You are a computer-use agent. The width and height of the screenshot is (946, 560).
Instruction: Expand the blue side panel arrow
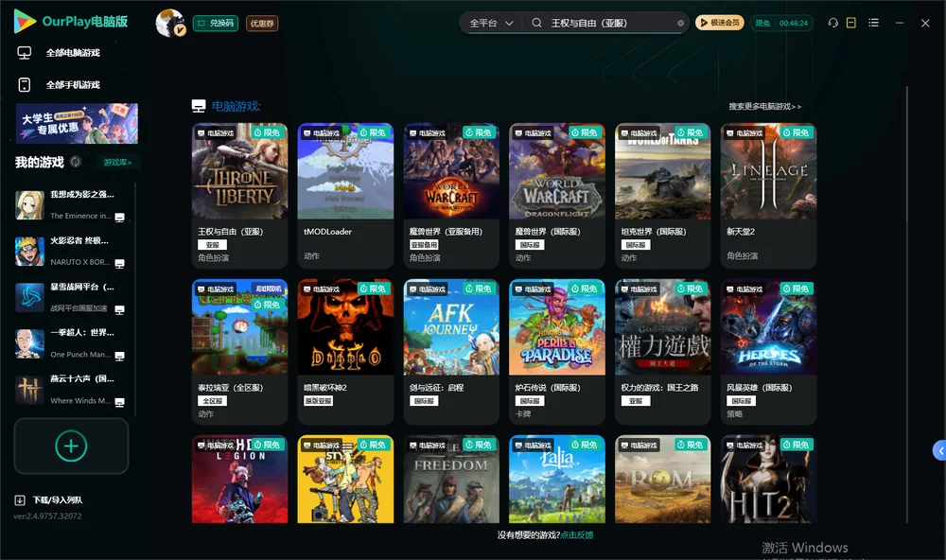coord(939,451)
